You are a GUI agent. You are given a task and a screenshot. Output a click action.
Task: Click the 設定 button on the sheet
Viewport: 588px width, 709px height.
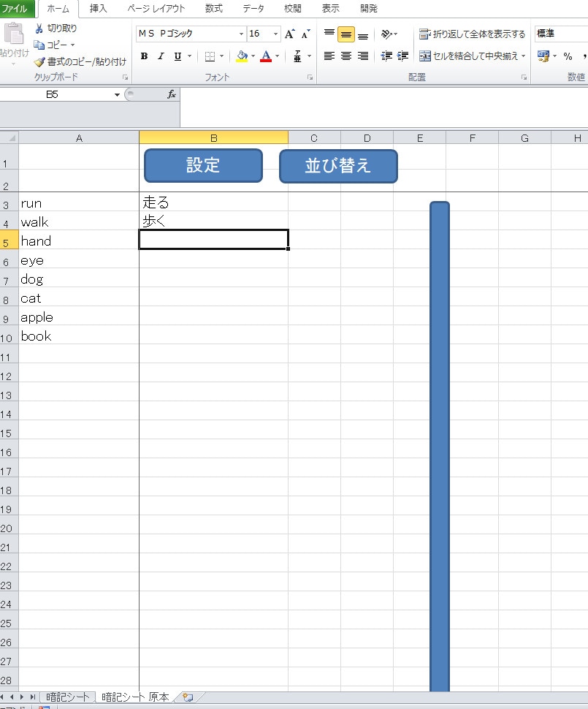click(203, 165)
